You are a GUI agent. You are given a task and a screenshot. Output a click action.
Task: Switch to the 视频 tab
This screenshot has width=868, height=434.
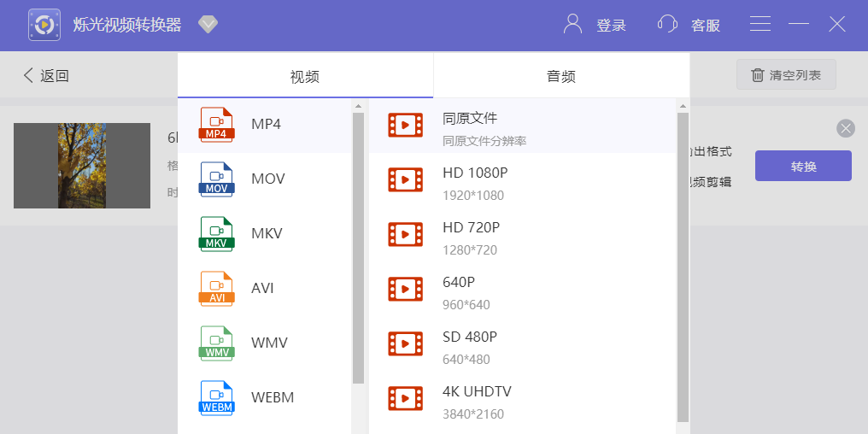pyautogui.click(x=305, y=76)
